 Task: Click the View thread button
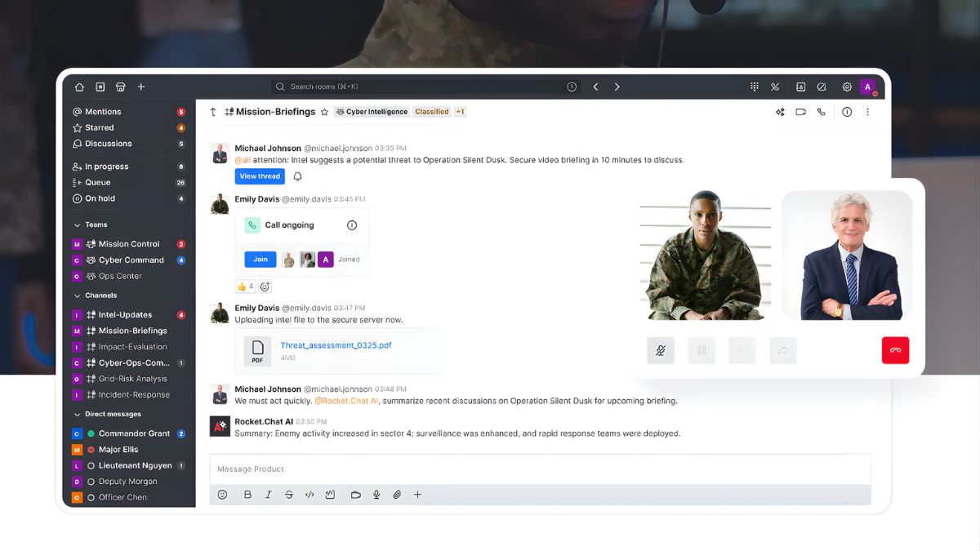tap(260, 176)
